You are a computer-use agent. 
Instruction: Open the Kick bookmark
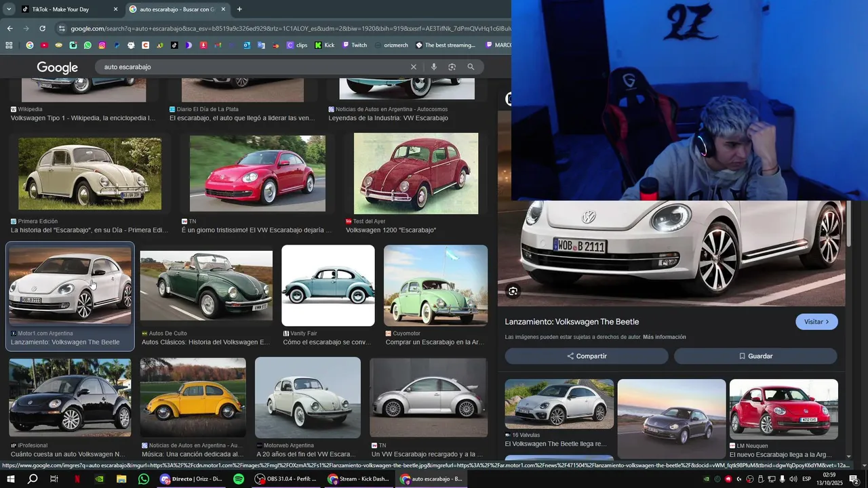coord(324,45)
